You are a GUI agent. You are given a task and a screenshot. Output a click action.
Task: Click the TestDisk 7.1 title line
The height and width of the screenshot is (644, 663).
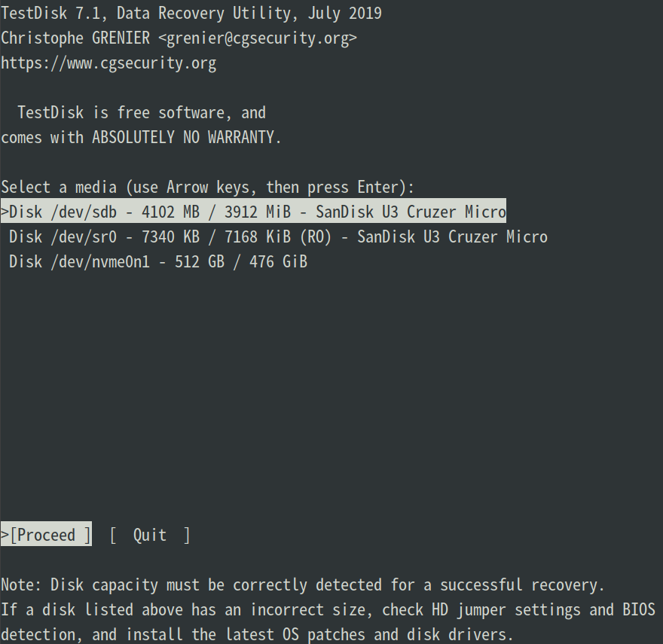(191, 13)
